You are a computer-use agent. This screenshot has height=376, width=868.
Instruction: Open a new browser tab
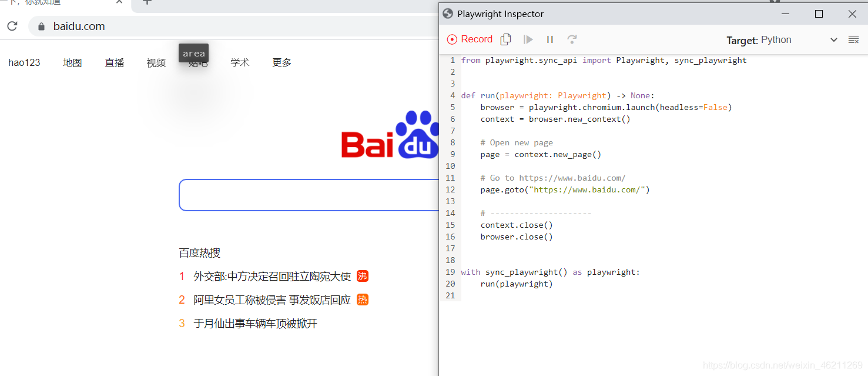point(147,2)
